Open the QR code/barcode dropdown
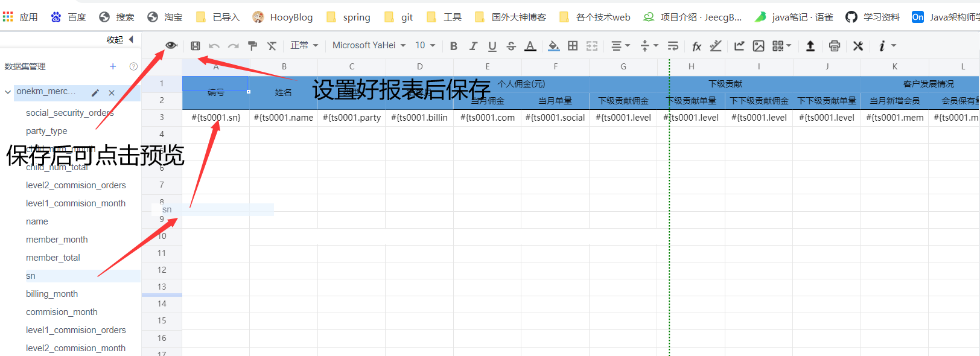Image resolution: width=980 pixels, height=356 pixels. [781, 46]
